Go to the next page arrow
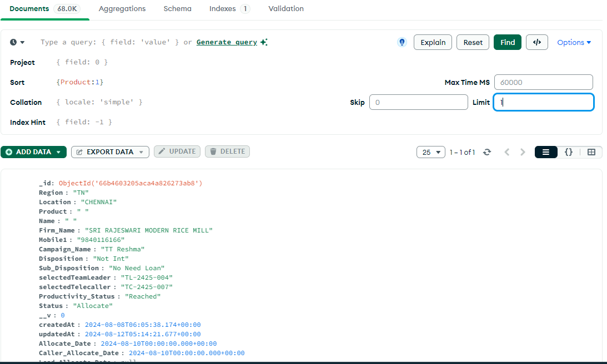This screenshot has height=364, width=607. click(x=523, y=152)
